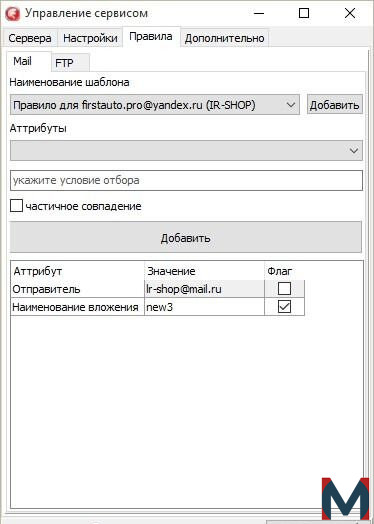The image size is (374, 524).
Task: Uncheck the flag for Наименование вложения row
Action: (x=284, y=307)
